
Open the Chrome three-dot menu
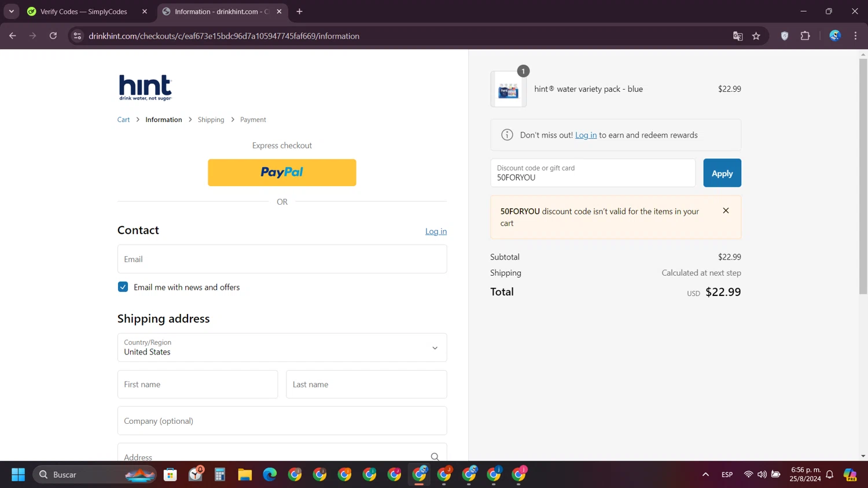(855, 36)
